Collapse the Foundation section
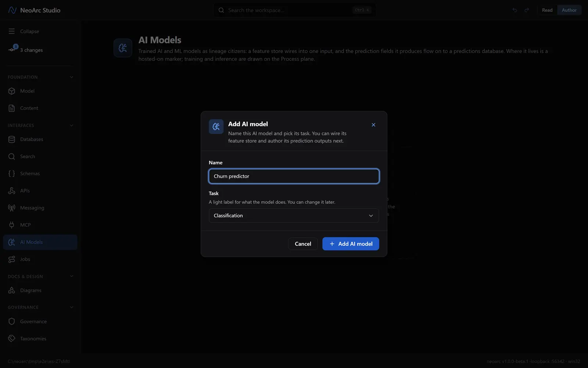588x368 pixels. pos(71,77)
